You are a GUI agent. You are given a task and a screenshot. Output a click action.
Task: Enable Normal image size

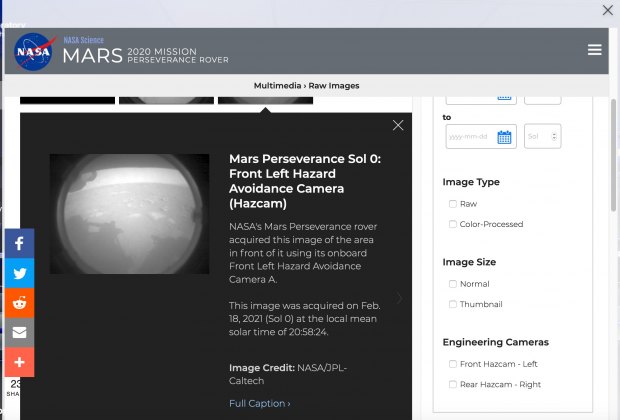point(453,284)
